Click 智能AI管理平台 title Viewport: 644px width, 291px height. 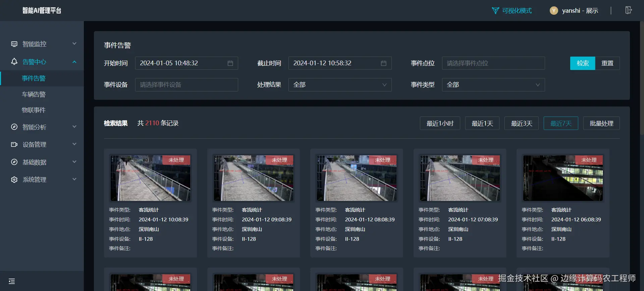pyautogui.click(x=42, y=11)
